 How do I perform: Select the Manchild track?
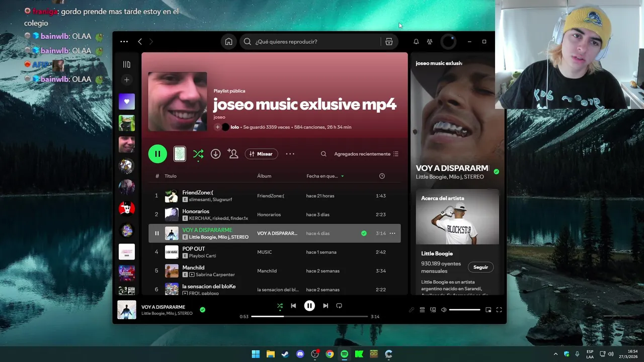tap(275, 270)
